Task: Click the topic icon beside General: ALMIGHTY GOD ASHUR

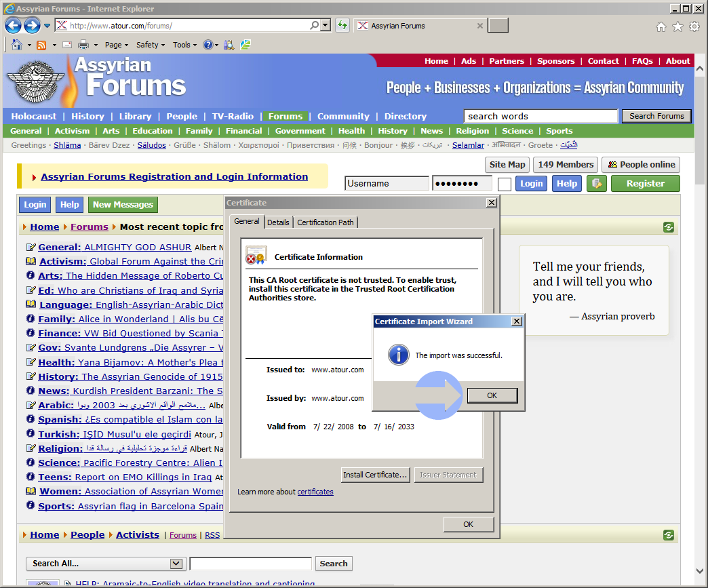Action: click(x=31, y=247)
